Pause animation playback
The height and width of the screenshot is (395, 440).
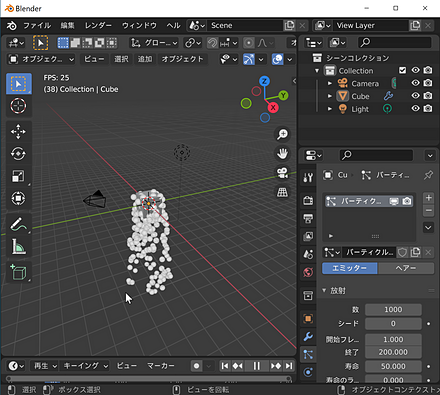[256, 366]
